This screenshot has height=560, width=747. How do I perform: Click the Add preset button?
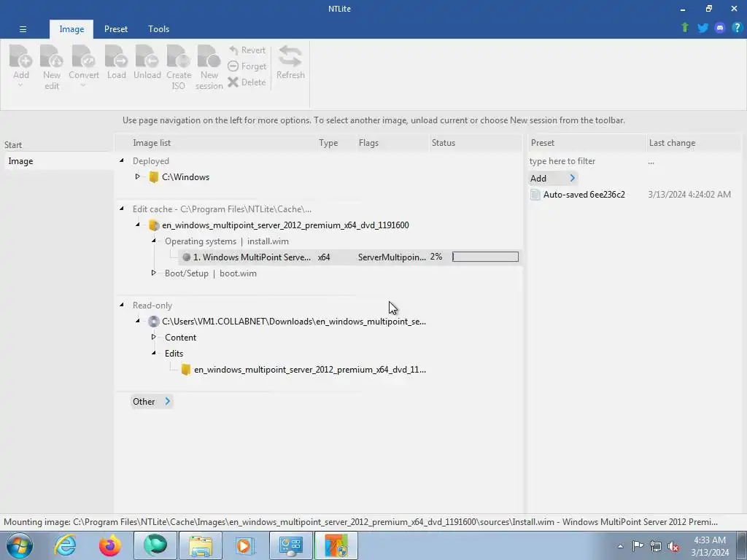[x=553, y=178]
